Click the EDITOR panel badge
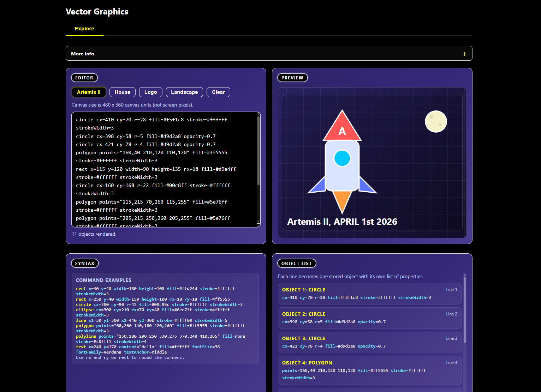 tap(84, 78)
